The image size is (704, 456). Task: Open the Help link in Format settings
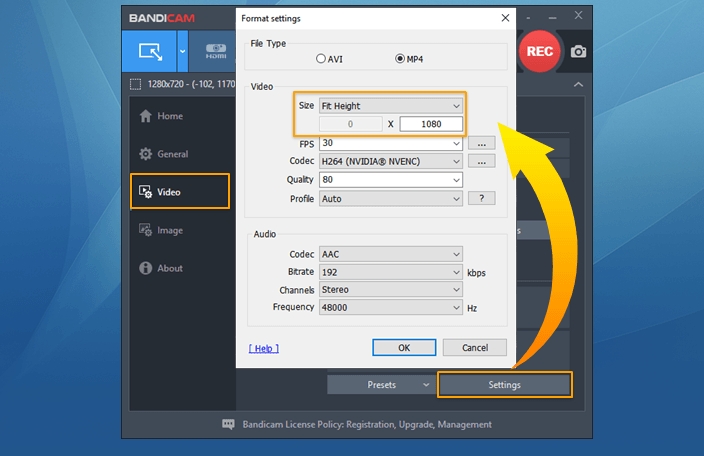click(x=264, y=348)
